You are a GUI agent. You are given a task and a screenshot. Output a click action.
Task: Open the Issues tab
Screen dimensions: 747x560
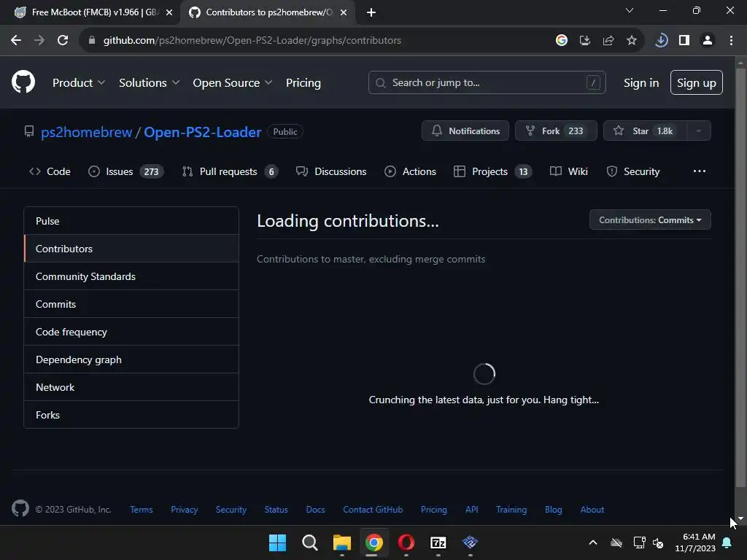pos(125,171)
